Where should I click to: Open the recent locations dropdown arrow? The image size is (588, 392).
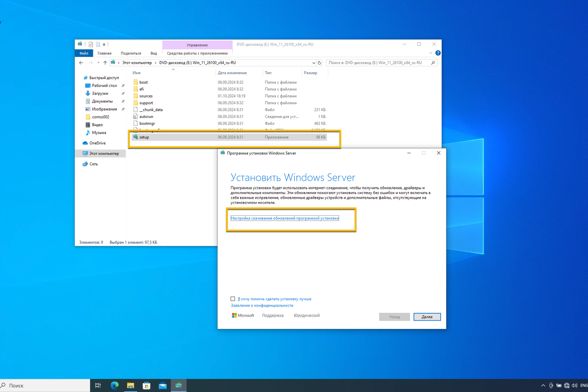[98, 63]
